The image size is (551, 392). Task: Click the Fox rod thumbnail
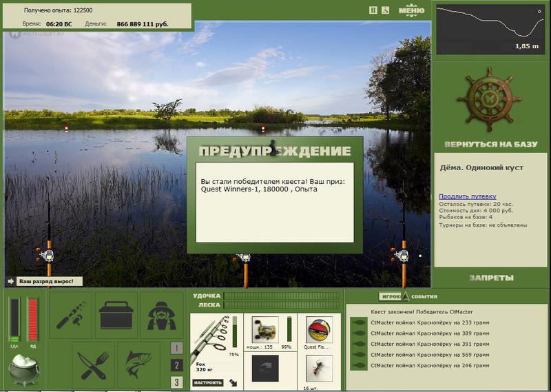coord(210,338)
